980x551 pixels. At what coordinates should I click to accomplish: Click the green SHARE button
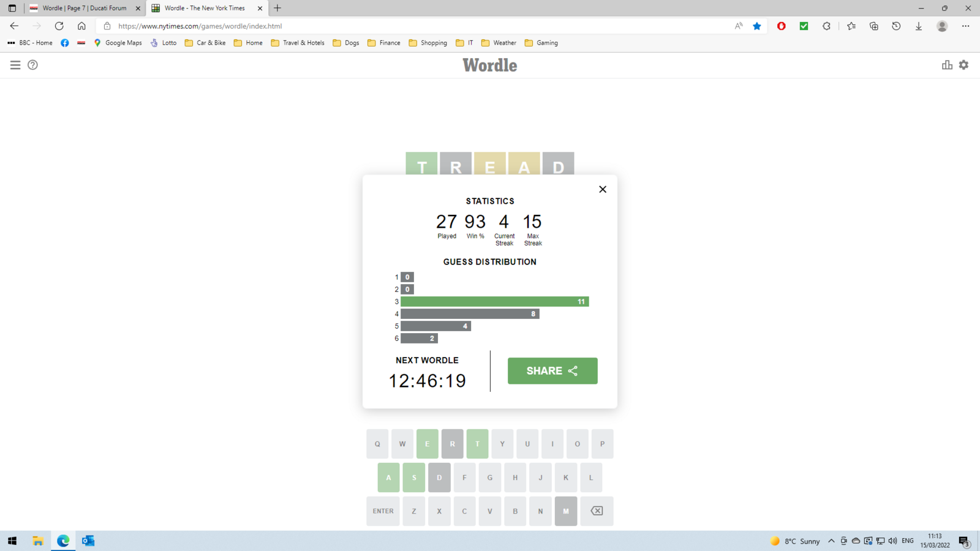tap(552, 371)
